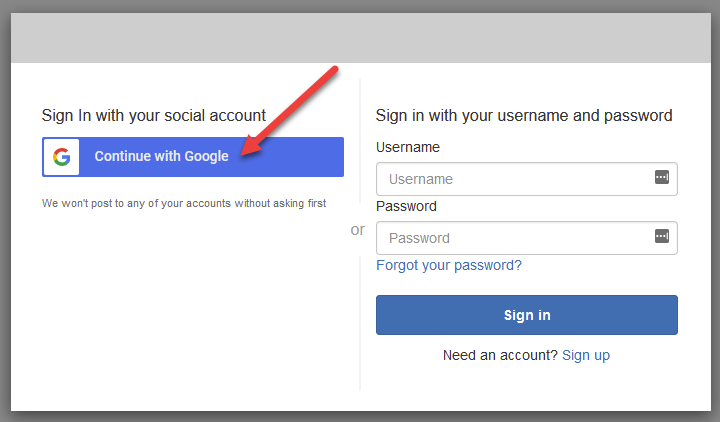
Task: Click the social account sign-in heading
Action: 154,115
